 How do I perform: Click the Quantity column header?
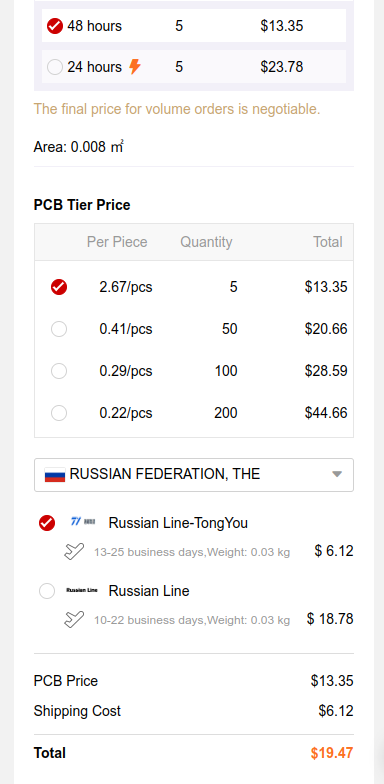click(206, 242)
